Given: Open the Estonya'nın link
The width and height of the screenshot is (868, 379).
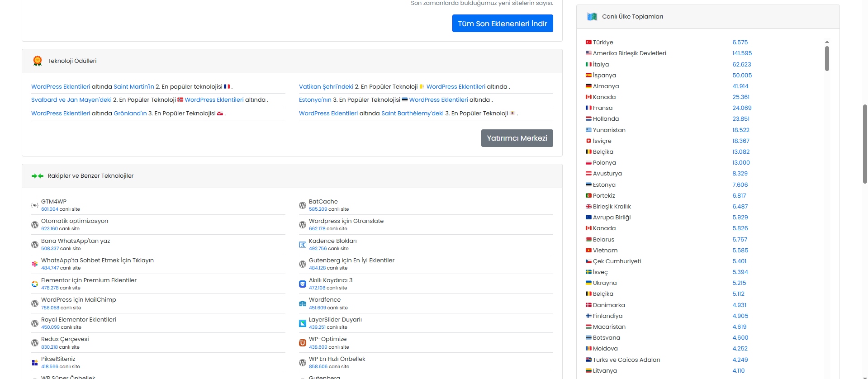Looking at the screenshot, I should point(315,99).
